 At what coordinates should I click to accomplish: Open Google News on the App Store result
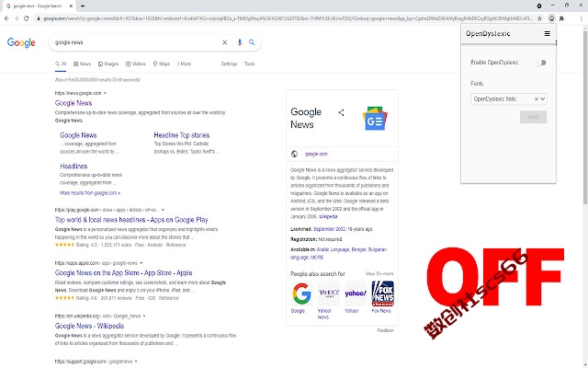pos(124,273)
